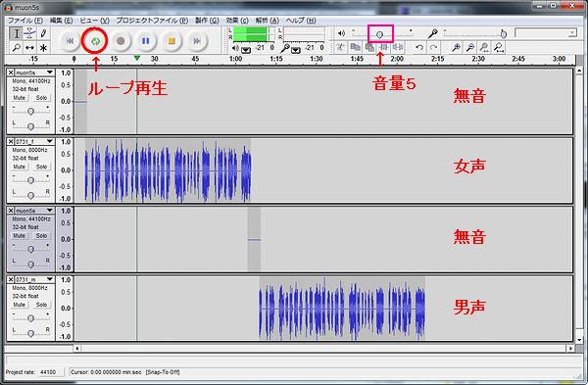588x385 pixels.
Task: Solo the 0731_m track
Action: tap(41, 305)
